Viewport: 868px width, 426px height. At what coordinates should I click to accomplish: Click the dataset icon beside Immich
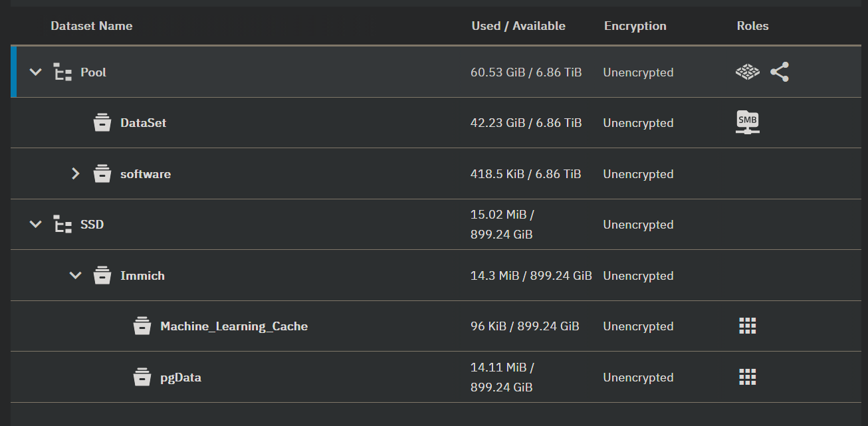click(102, 275)
